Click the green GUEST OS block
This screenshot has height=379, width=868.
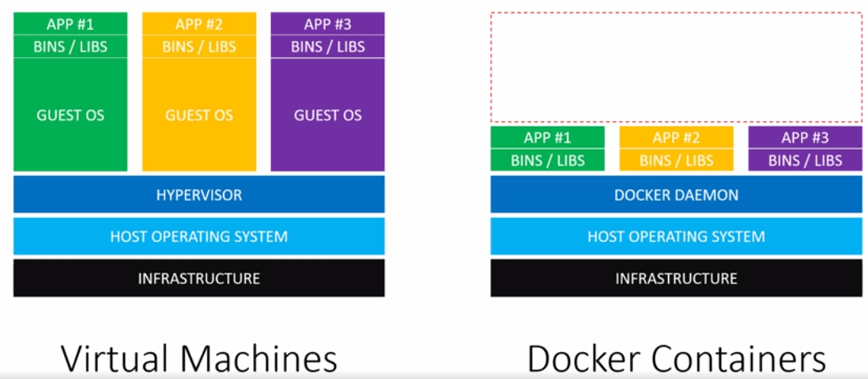click(x=70, y=115)
